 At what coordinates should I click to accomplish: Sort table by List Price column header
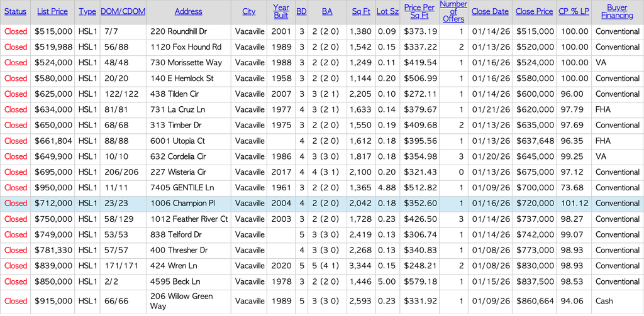tap(52, 12)
